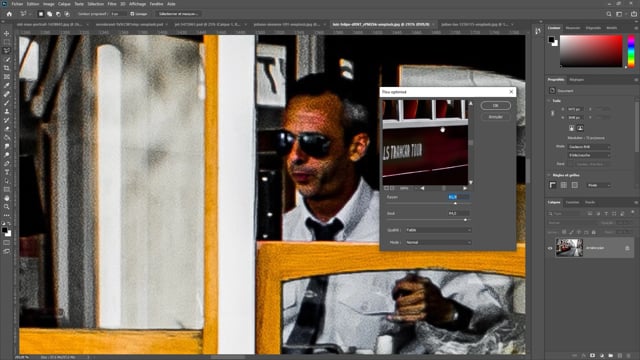640x360 pixels.
Task: Hide the Arrière-plan layer with eye icon
Action: [550, 248]
